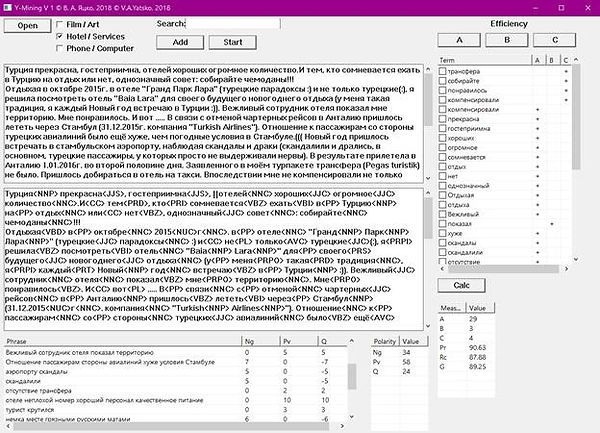Check the box next to показал
The width and height of the screenshot is (600, 433).
point(442,224)
